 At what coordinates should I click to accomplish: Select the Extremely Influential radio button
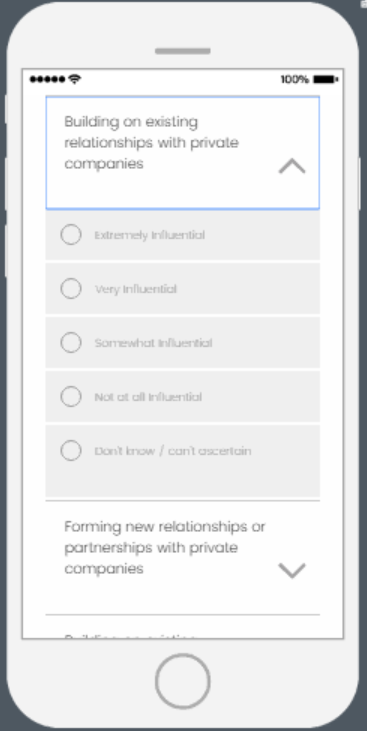(x=71, y=234)
